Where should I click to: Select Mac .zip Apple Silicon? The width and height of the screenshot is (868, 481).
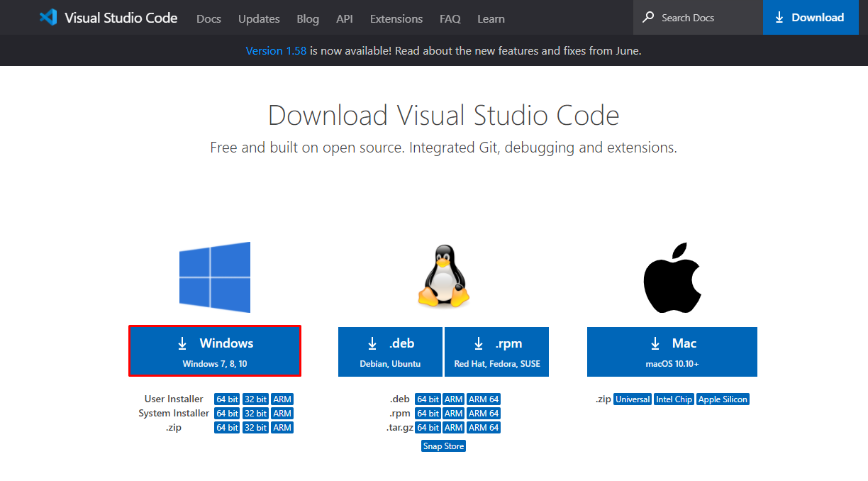point(723,399)
